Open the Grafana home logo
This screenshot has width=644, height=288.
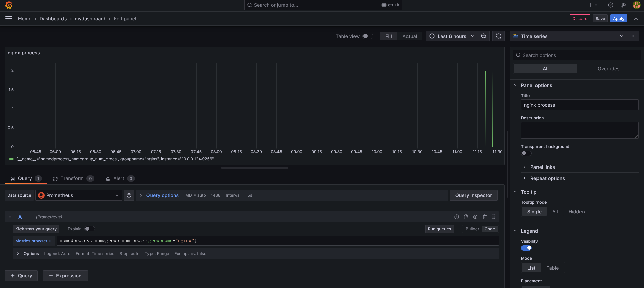[9, 5]
